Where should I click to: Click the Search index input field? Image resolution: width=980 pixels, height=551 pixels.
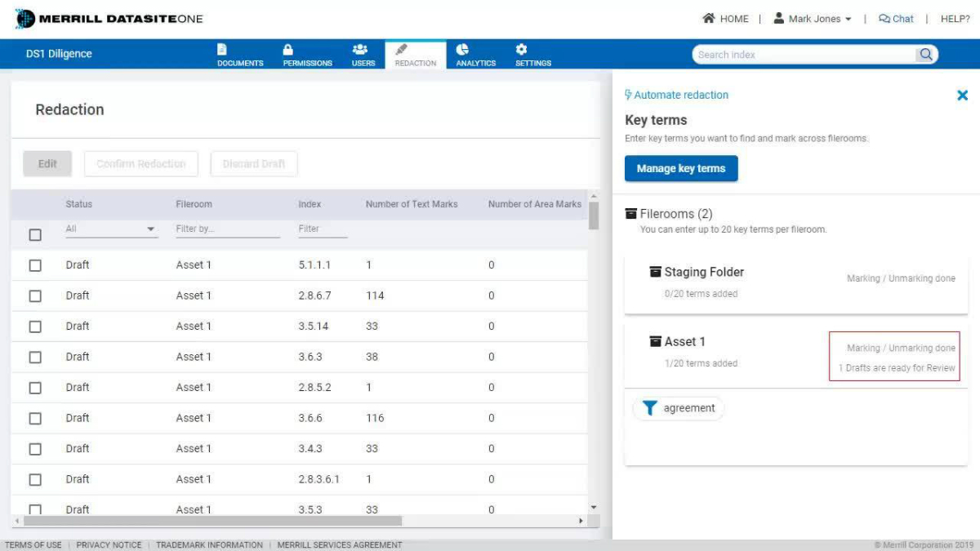[x=804, y=55]
